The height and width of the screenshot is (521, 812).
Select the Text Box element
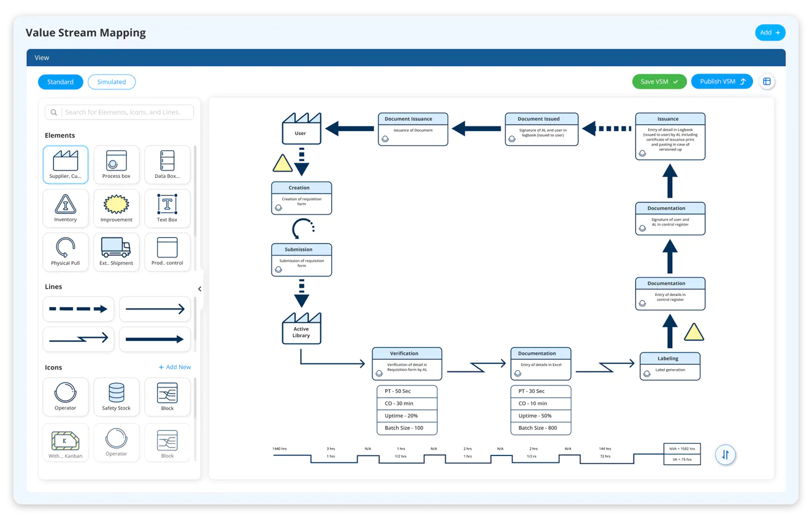pyautogui.click(x=167, y=208)
